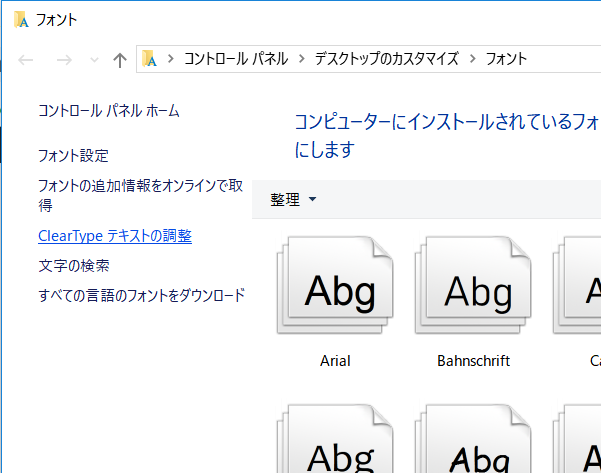Select the italic-style font thumbnail below Bahnschrift
This screenshot has width=601, height=473.
pos(473,438)
